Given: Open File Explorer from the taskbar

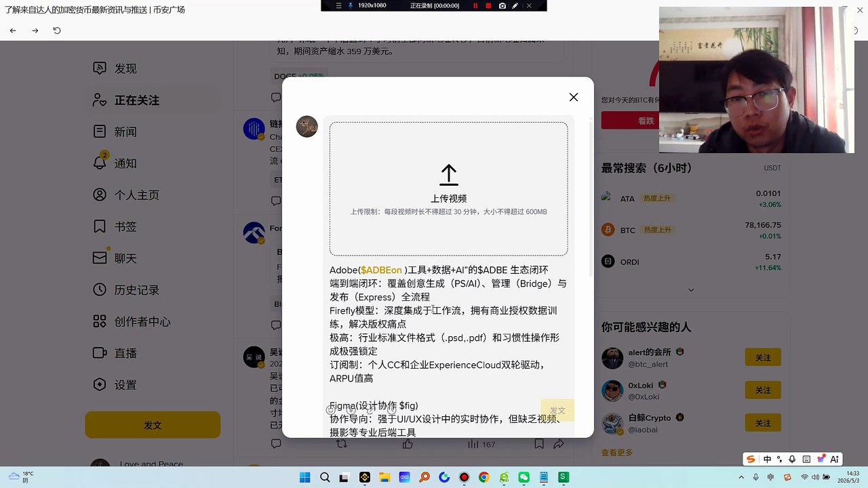Looking at the screenshot, I should [384, 477].
